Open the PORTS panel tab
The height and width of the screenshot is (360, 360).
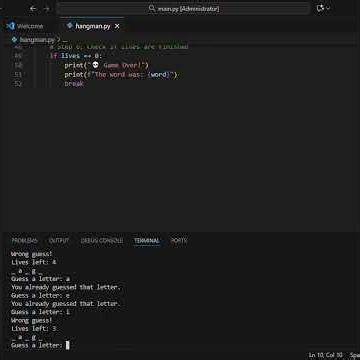pos(179,240)
